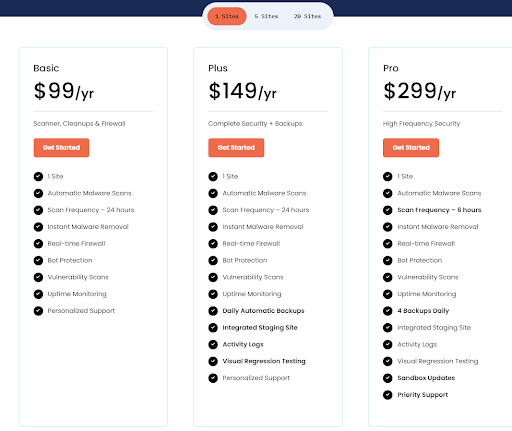The image size is (512, 431).
Task: Click Integrated Staging Site in Plus list
Action: point(260,328)
